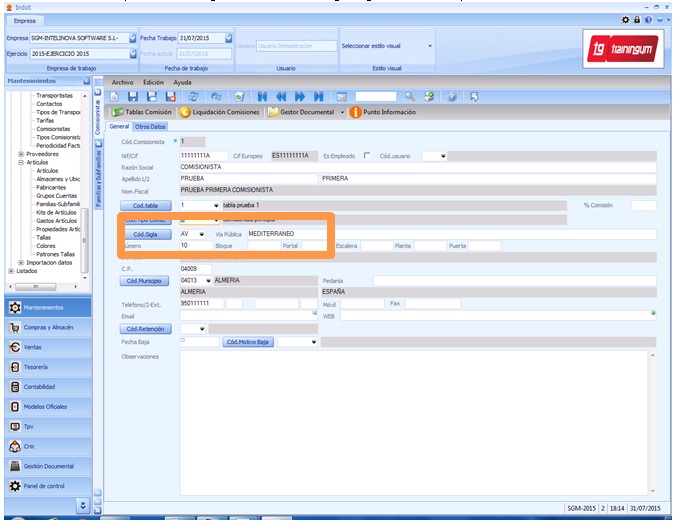This screenshot has width=675, height=521.
Task: Expand the Listados tree node
Action: [11, 270]
